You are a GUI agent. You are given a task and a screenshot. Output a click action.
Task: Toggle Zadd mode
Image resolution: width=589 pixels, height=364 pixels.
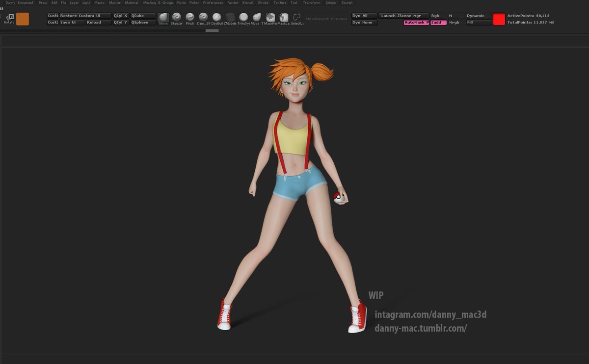tap(438, 23)
